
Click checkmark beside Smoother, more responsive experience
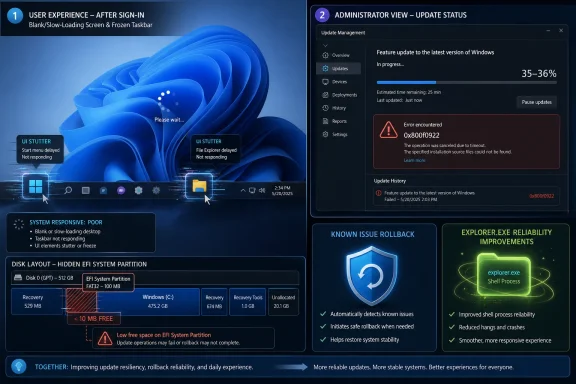tap(452, 340)
